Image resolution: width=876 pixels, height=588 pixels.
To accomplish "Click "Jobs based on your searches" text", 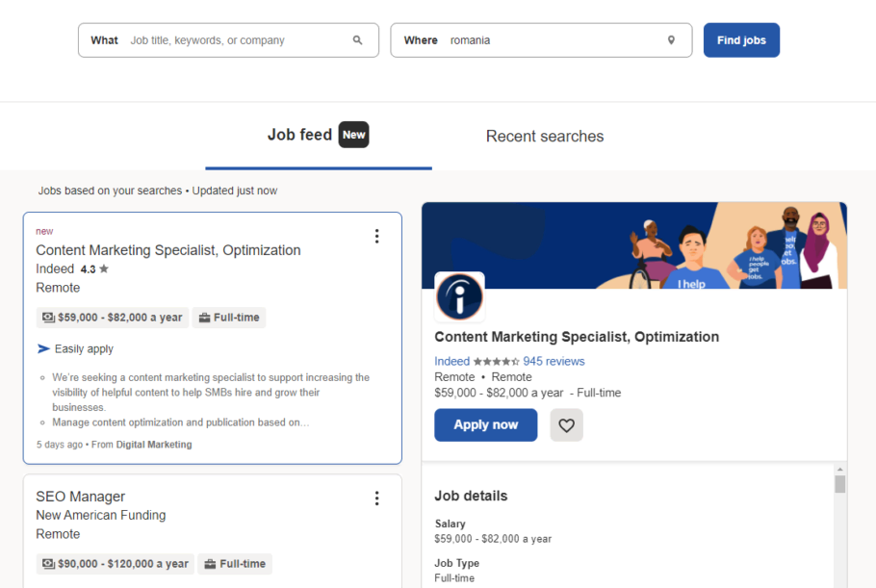I will [x=110, y=191].
